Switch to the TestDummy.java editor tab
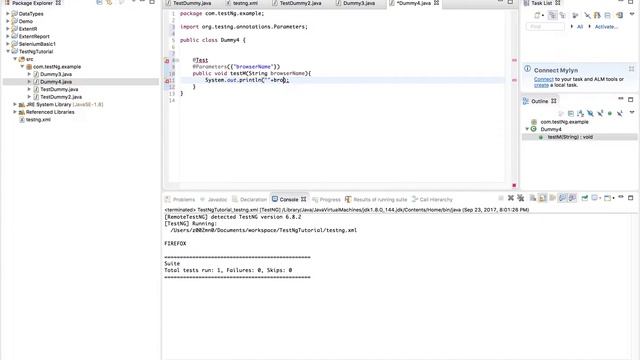 tap(192, 3)
